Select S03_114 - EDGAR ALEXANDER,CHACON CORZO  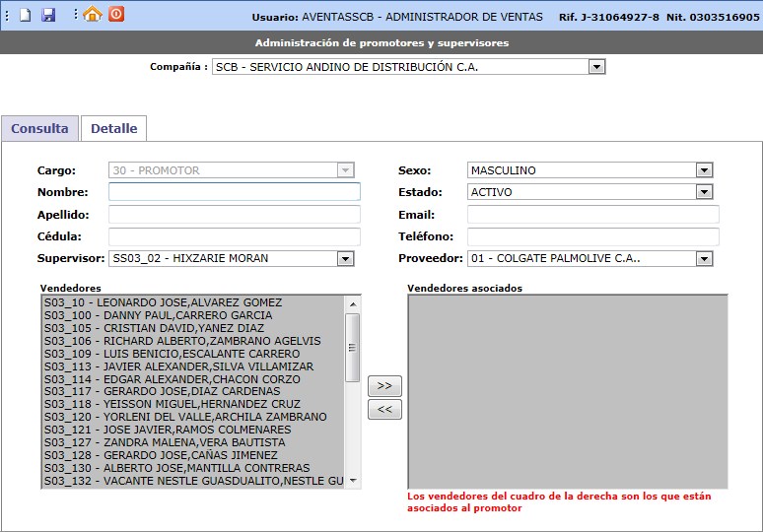click(193, 379)
